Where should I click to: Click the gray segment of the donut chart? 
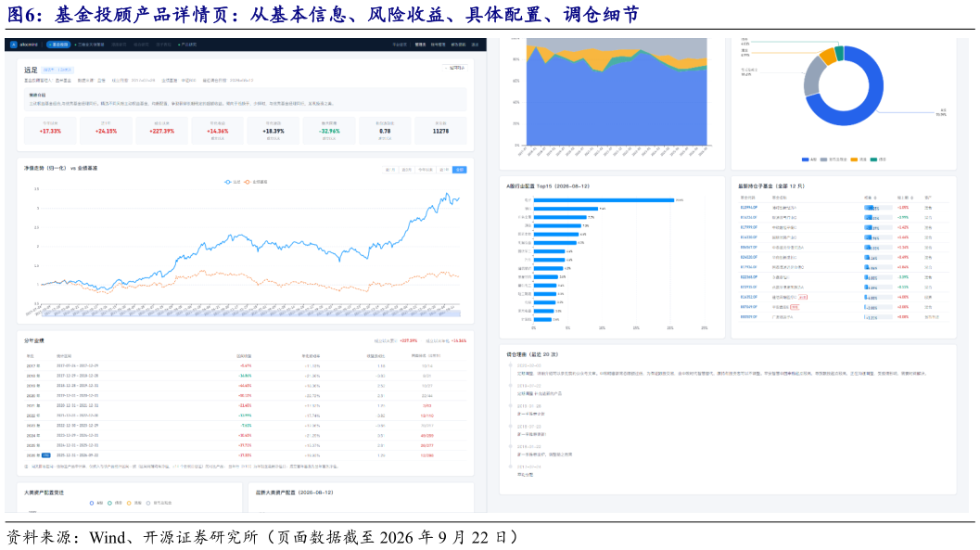[812, 76]
